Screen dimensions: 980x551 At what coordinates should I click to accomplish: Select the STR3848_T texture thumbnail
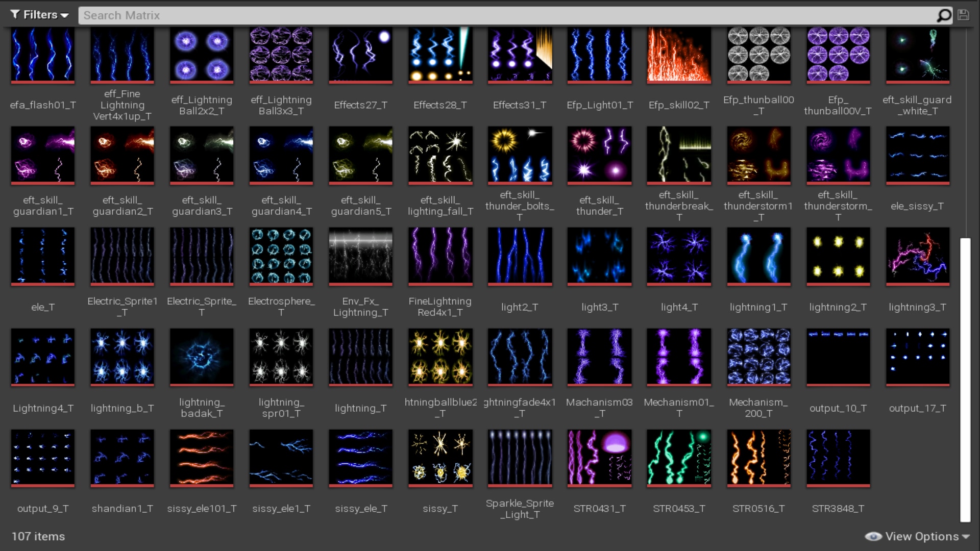pos(838,458)
